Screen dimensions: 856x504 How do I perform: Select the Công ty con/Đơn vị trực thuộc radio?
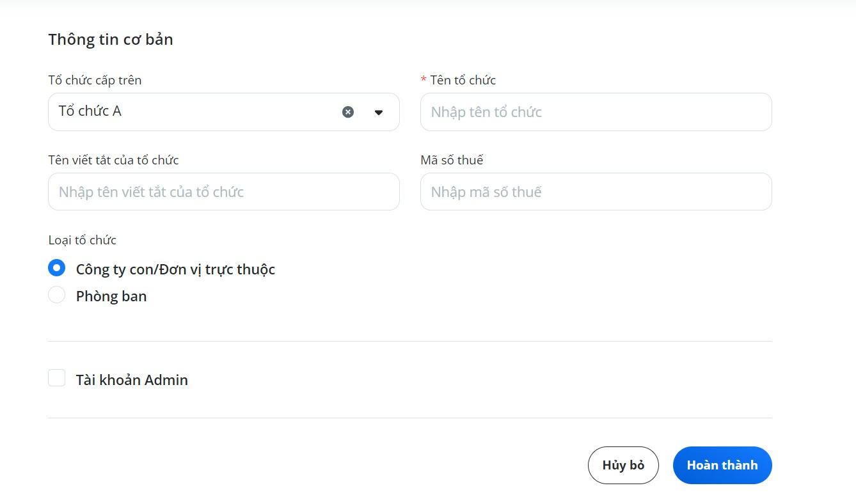coord(57,268)
